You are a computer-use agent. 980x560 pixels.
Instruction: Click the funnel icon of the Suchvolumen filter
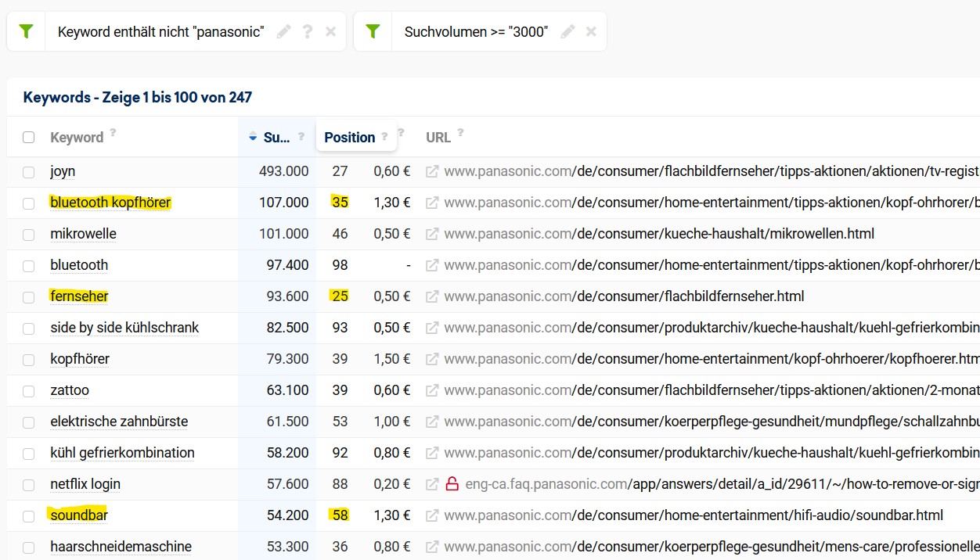coord(373,31)
